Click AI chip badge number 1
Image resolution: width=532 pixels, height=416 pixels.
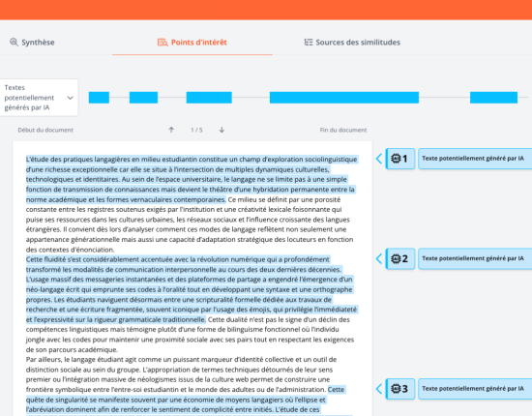400,159
